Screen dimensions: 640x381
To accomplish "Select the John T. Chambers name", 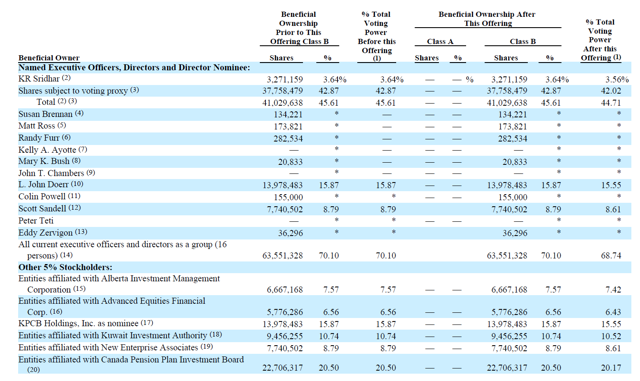I will click(x=51, y=173).
